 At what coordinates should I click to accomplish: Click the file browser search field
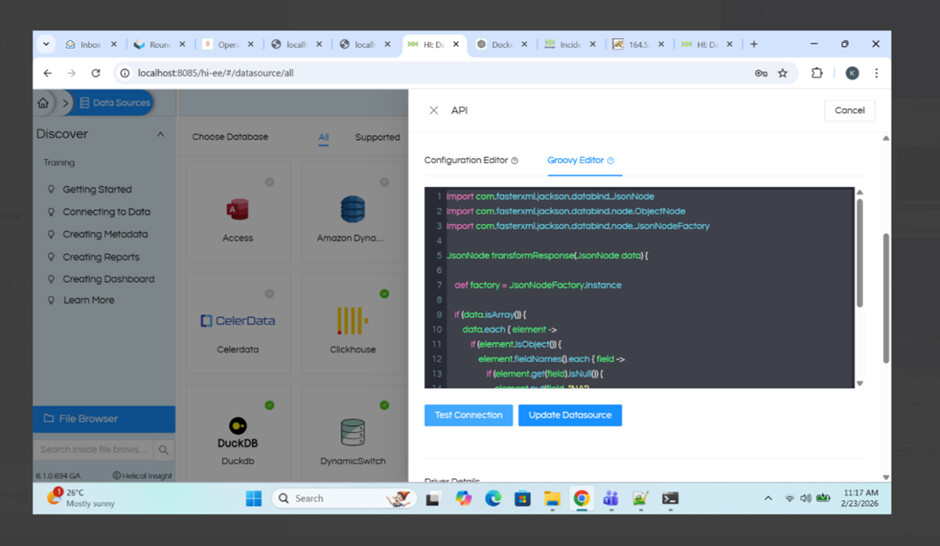coord(95,450)
